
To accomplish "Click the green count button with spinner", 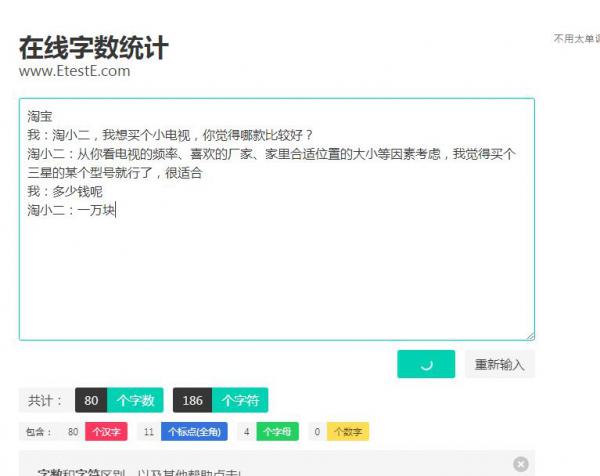I will click(426, 364).
